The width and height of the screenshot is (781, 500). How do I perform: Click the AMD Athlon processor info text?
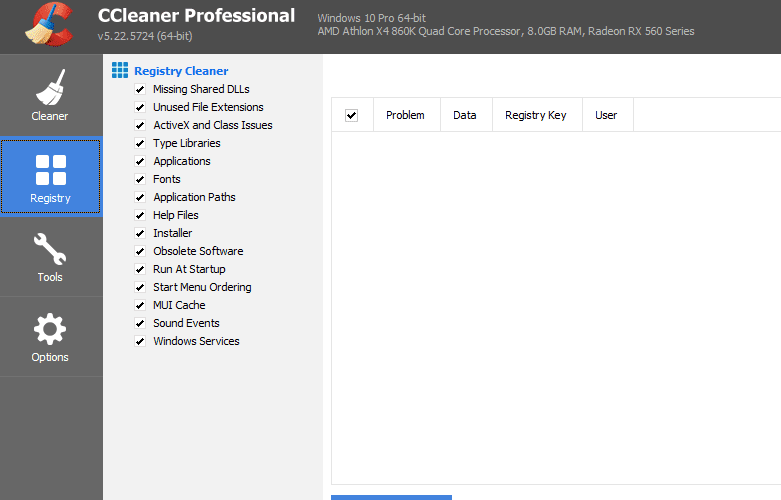[x=506, y=31]
